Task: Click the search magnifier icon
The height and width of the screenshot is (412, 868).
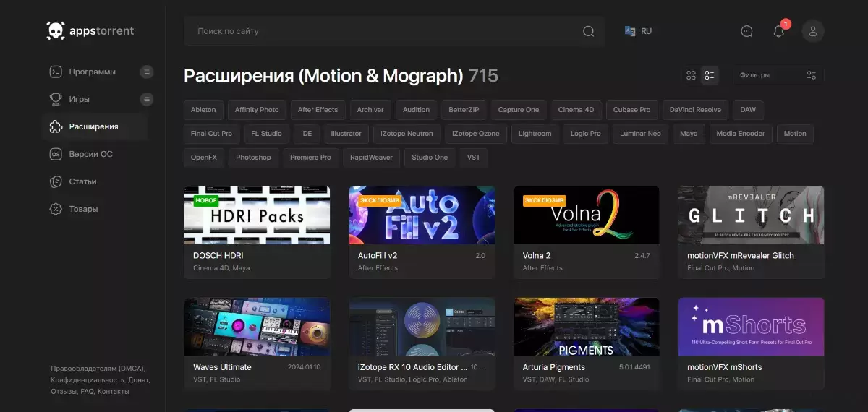Action: click(589, 31)
